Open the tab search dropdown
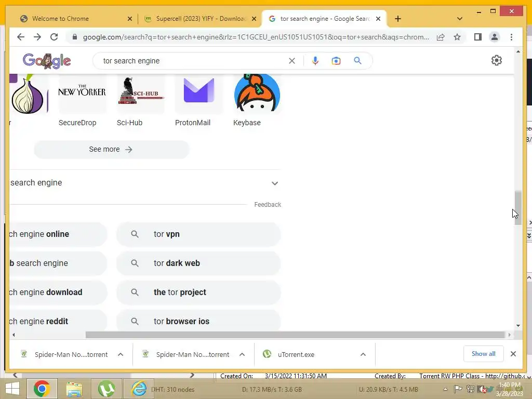The height and width of the screenshot is (399, 532). [460, 19]
